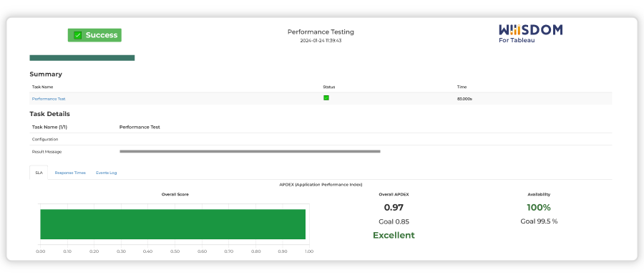The width and height of the screenshot is (644, 278).
Task: Click the Availability label
Action: tap(539, 194)
